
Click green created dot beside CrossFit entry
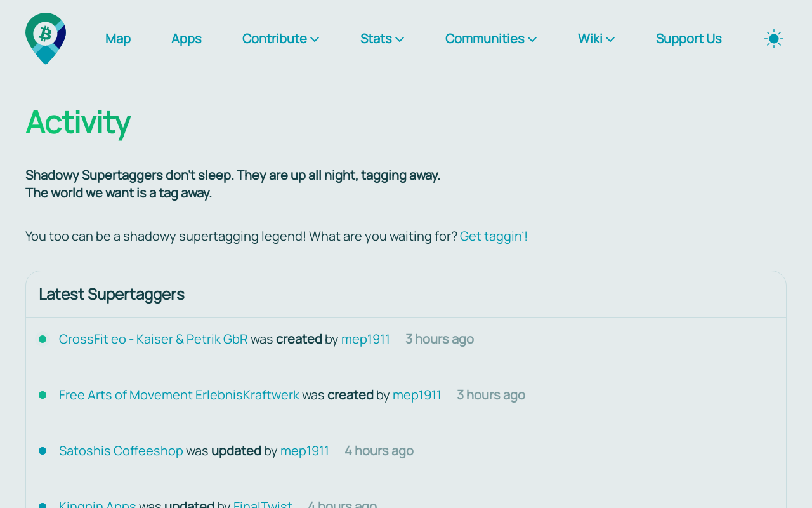(x=43, y=339)
